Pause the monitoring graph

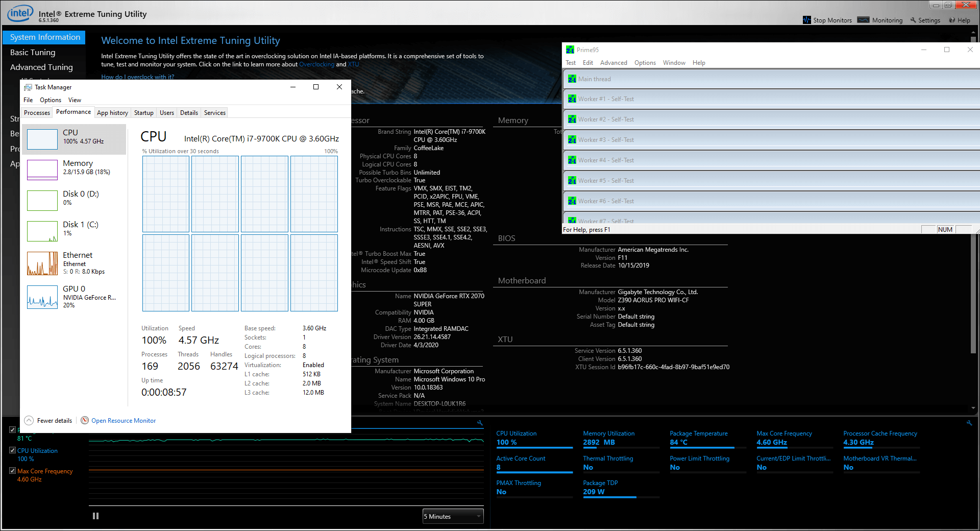pyautogui.click(x=95, y=516)
